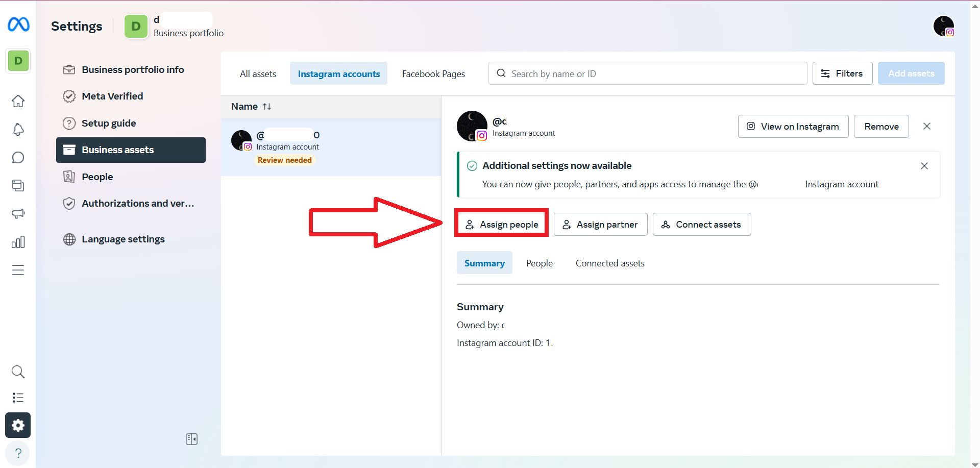Sort list by Name arrows
Image resolution: width=980 pixels, height=468 pixels.
(x=267, y=107)
